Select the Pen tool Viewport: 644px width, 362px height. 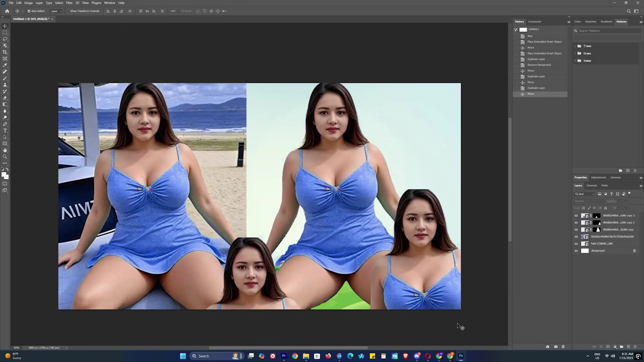pos(5,124)
